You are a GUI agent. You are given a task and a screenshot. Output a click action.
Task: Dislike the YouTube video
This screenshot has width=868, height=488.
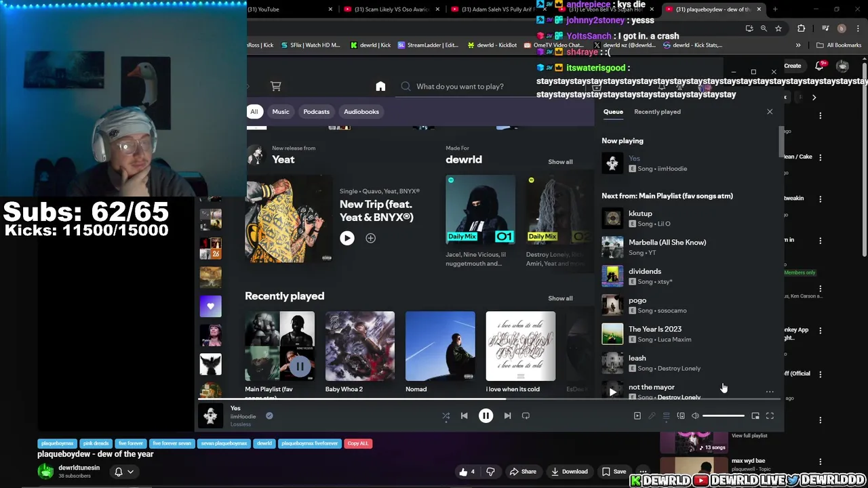tap(490, 472)
